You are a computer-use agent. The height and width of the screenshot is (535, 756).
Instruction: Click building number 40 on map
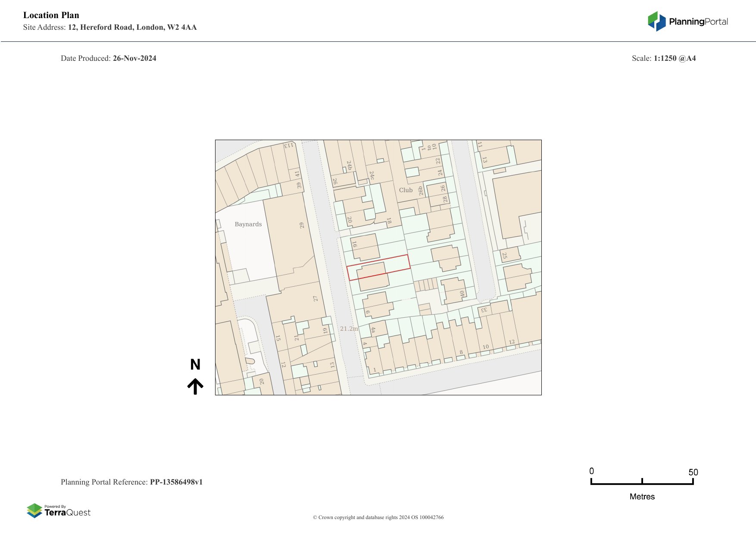click(x=462, y=294)
